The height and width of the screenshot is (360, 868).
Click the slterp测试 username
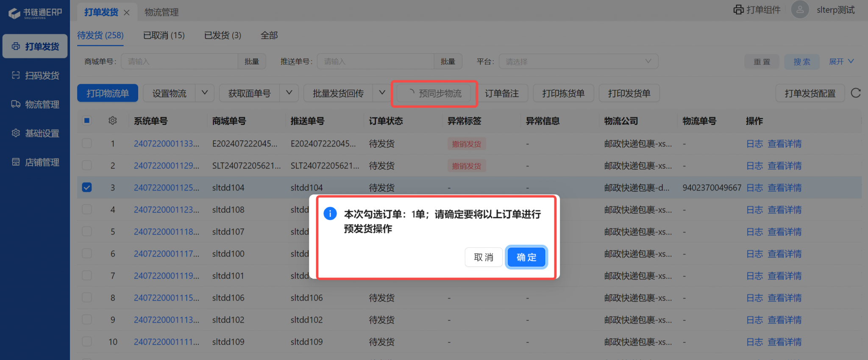pyautogui.click(x=836, y=10)
